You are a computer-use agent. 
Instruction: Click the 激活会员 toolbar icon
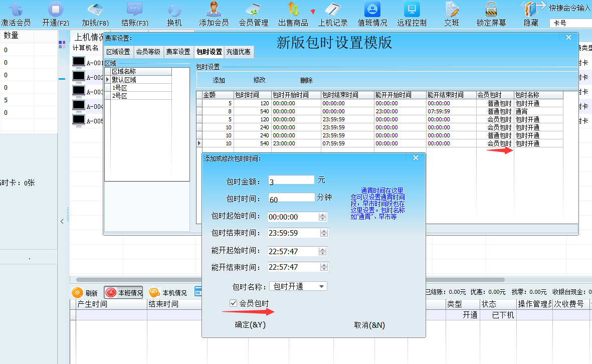click(16, 10)
